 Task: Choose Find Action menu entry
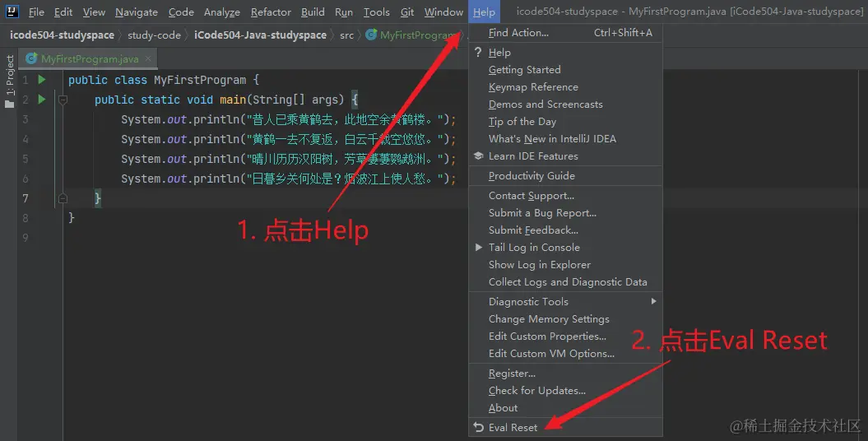coord(566,33)
